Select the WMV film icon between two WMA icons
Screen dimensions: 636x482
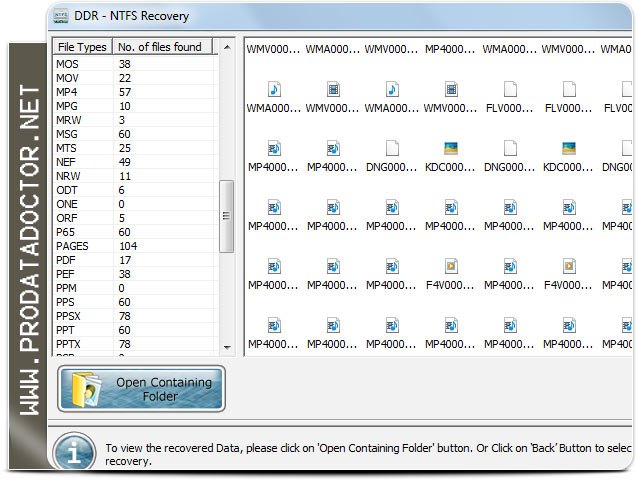coord(333,89)
